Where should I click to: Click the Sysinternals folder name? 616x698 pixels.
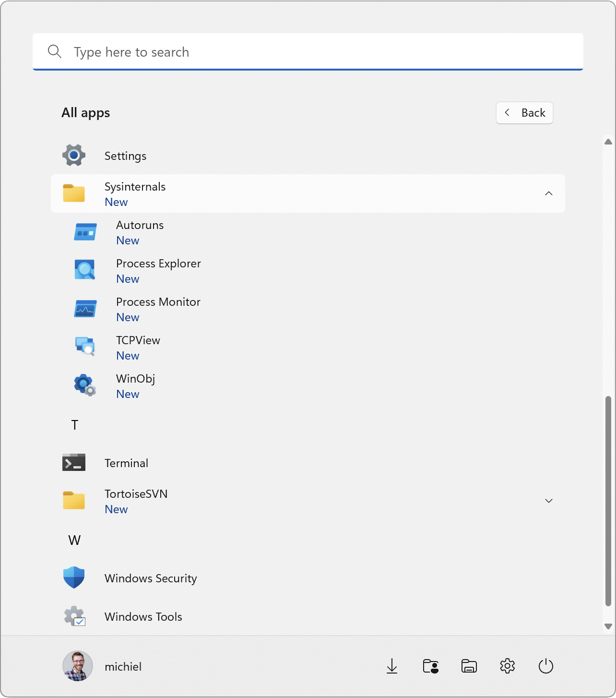pos(135,187)
